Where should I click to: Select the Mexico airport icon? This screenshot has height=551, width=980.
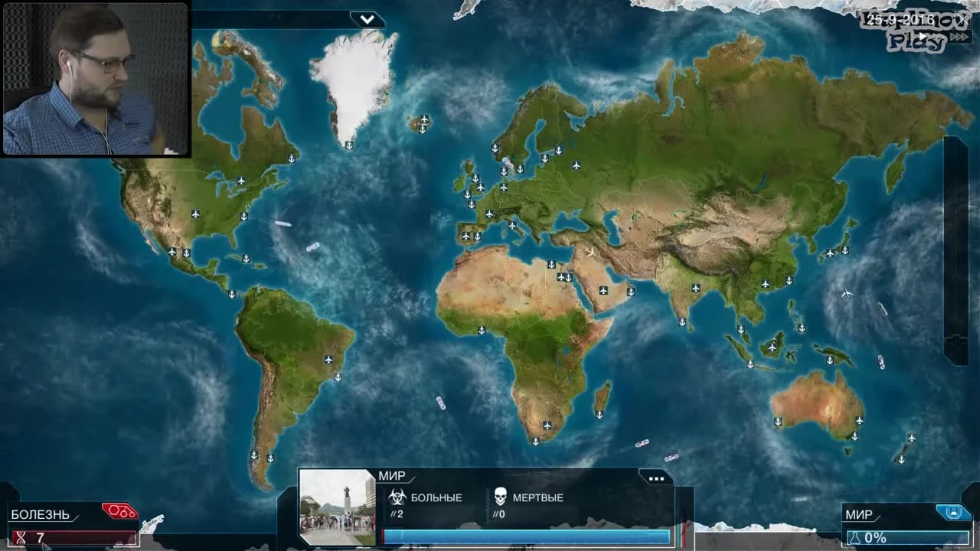[x=172, y=252]
